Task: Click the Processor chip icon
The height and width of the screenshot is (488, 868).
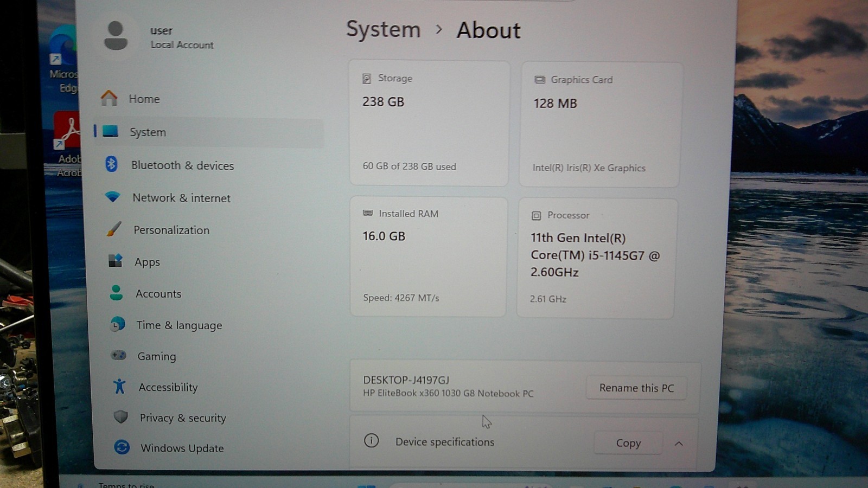Action: pos(536,216)
